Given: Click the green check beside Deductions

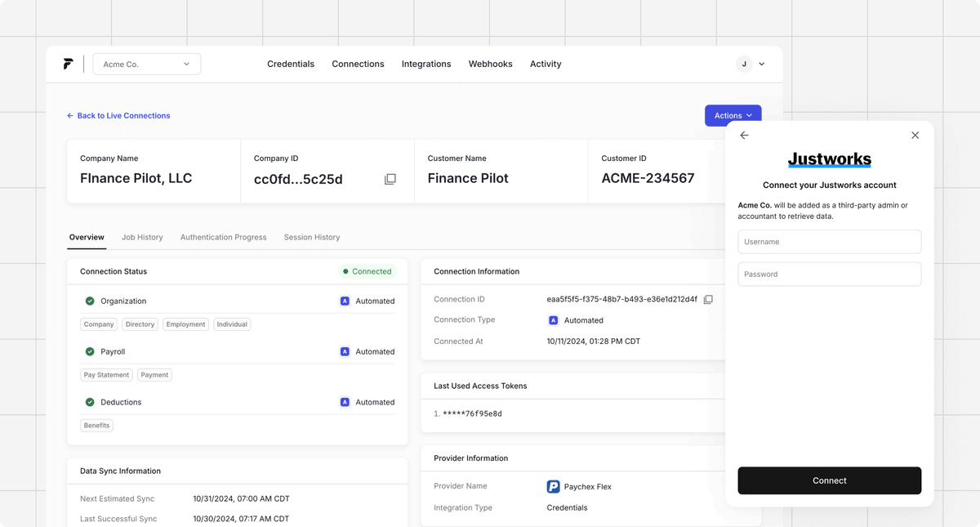Looking at the screenshot, I should coord(90,402).
